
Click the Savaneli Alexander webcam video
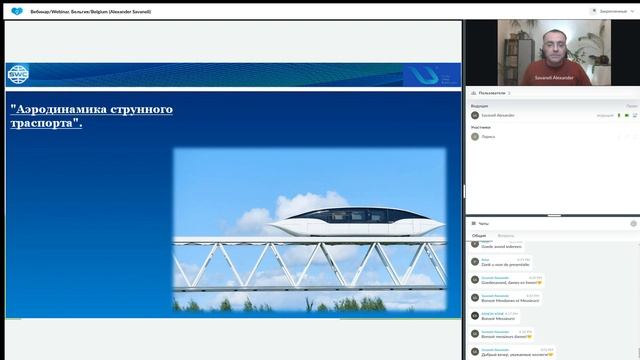tap(554, 53)
